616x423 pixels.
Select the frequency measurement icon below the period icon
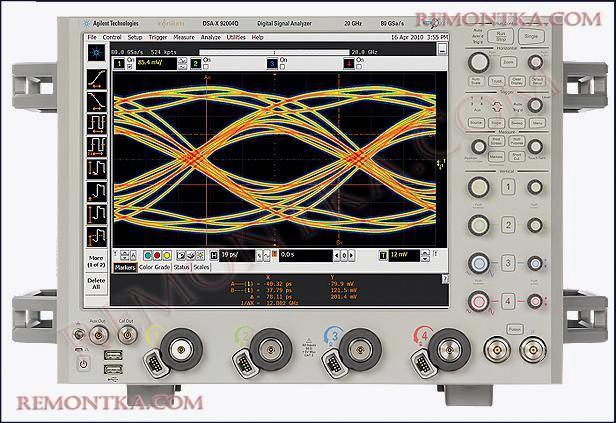[x=97, y=146]
